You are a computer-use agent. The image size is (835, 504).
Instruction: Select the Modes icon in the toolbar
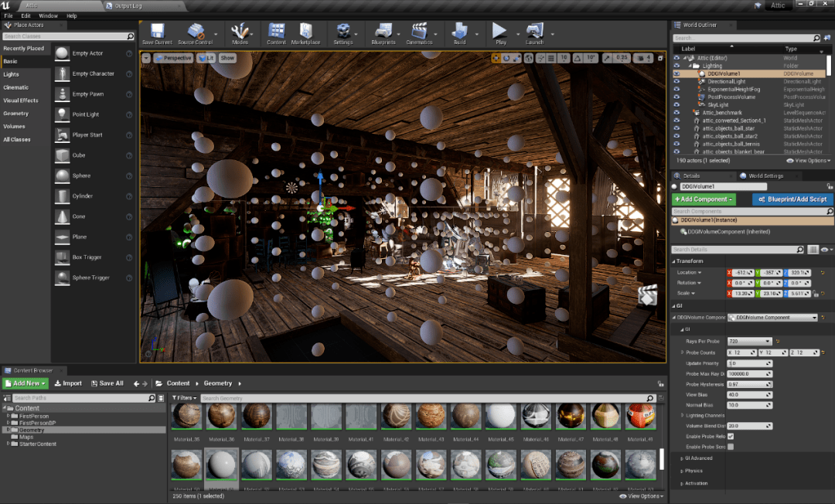pos(240,34)
